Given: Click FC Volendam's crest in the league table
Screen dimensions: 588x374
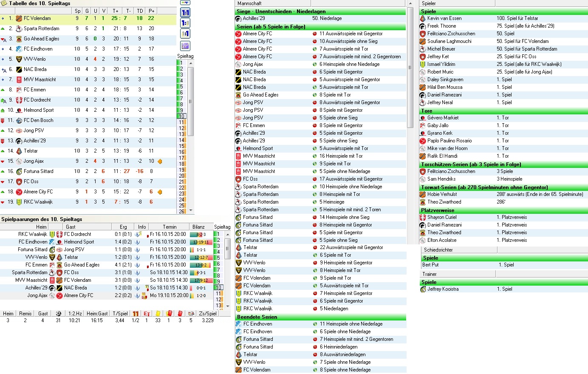Looking at the screenshot, I should click(19, 18).
